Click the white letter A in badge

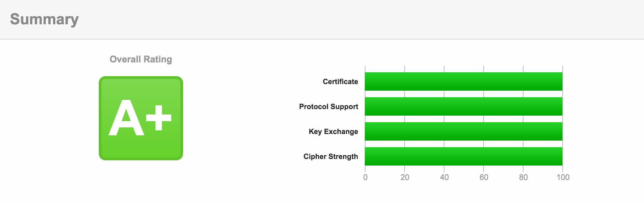pos(126,118)
